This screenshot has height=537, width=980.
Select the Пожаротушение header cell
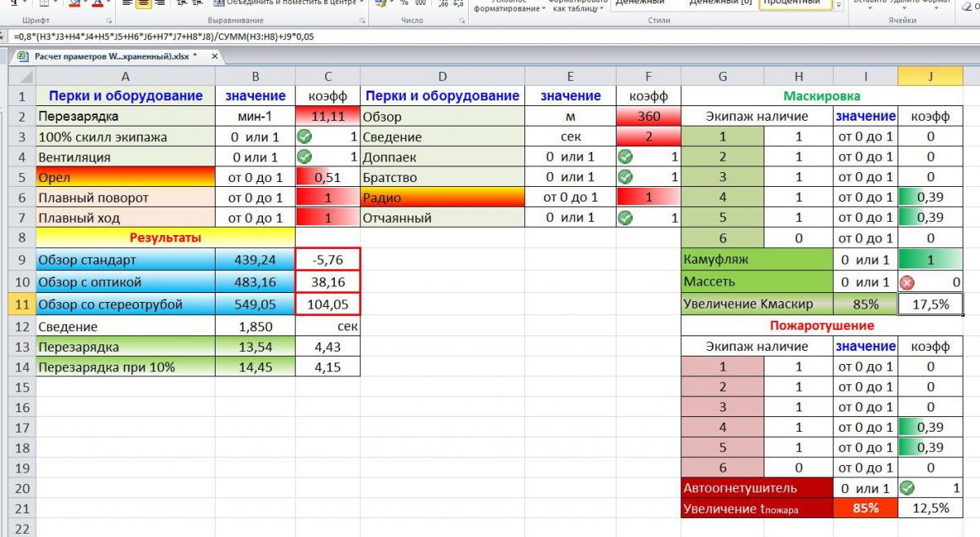click(x=822, y=326)
